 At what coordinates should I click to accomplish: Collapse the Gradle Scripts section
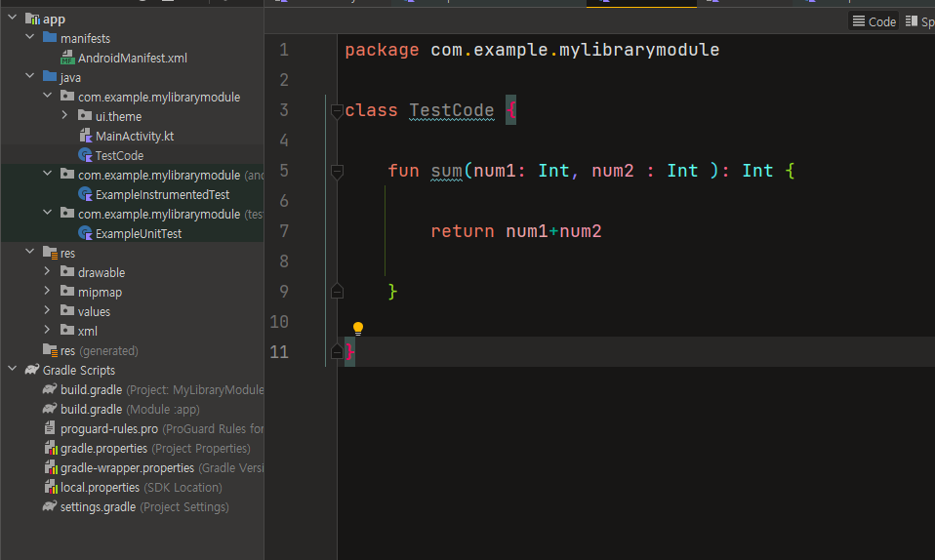coord(13,369)
